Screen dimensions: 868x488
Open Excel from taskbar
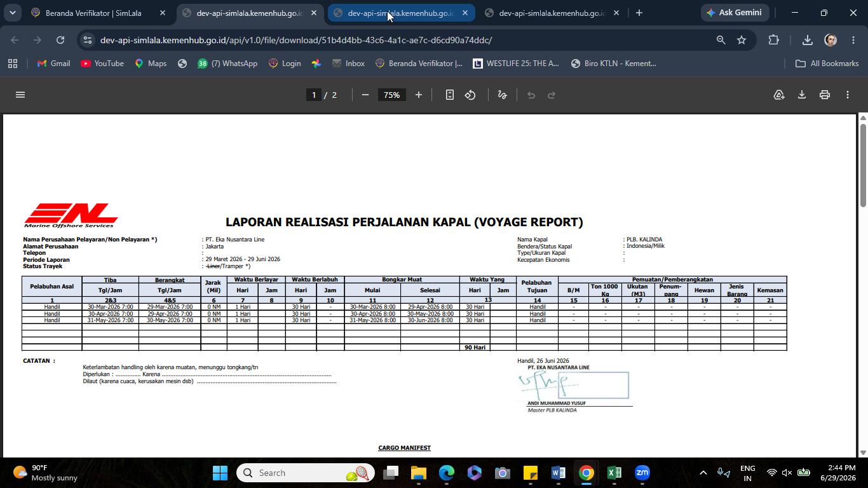[x=614, y=473]
